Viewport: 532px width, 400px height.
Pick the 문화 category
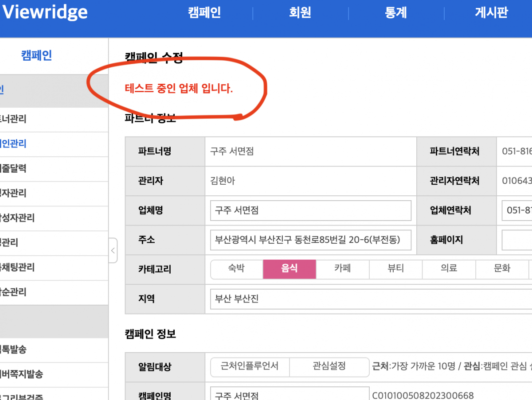[502, 269]
